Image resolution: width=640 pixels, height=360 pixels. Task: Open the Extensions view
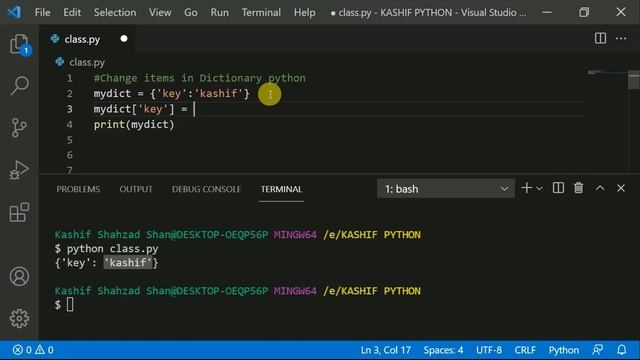pyautogui.click(x=19, y=212)
